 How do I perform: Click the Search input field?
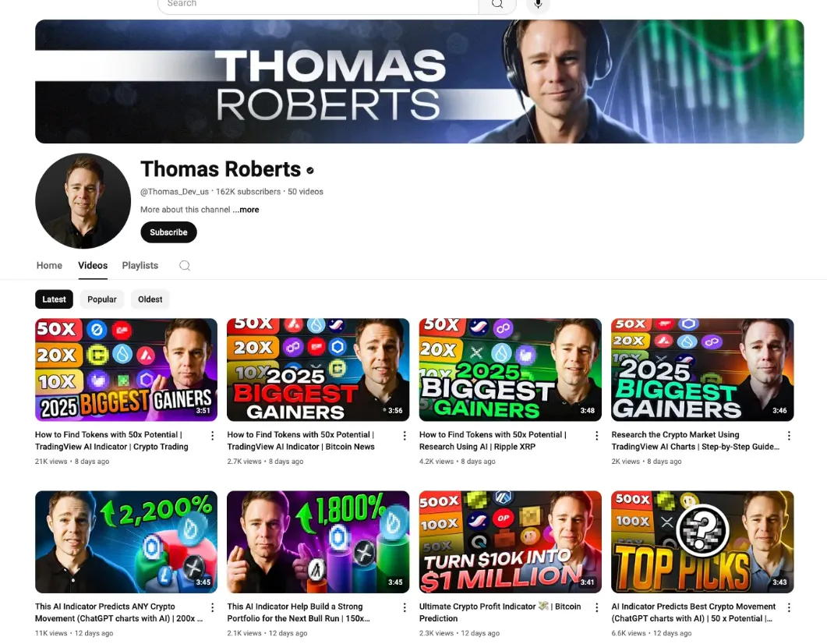click(x=318, y=4)
